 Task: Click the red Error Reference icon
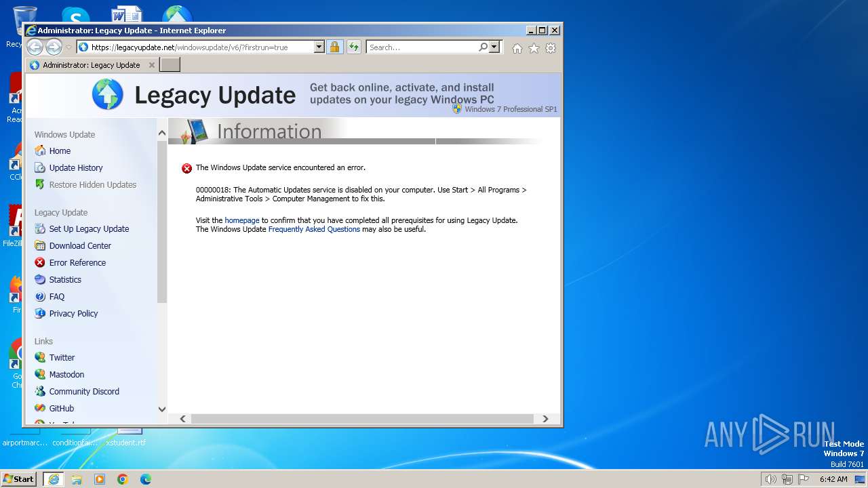click(x=40, y=262)
